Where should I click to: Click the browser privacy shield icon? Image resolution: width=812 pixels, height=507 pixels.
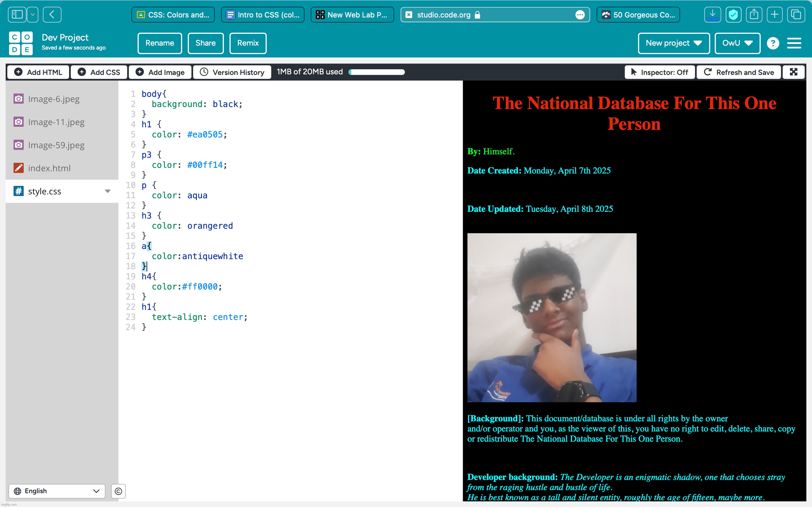click(x=733, y=15)
